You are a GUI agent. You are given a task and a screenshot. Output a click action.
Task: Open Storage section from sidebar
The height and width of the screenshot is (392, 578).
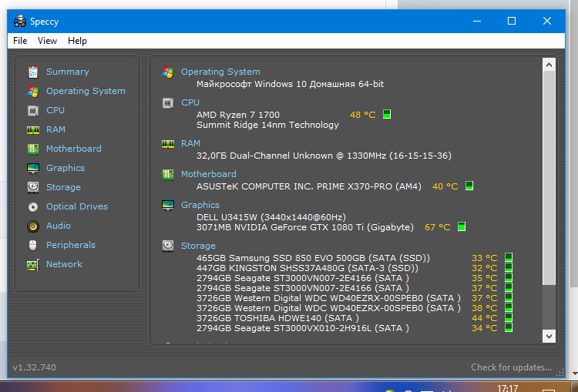click(63, 187)
